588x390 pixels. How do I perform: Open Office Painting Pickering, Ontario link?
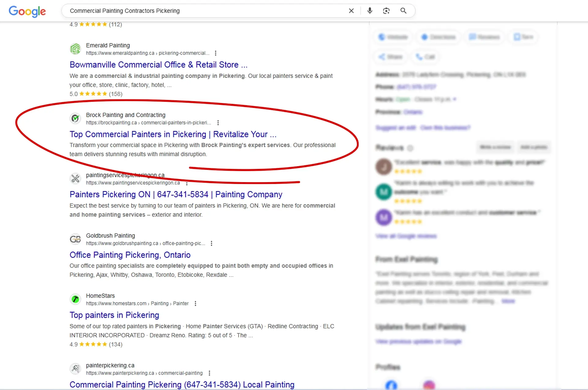[130, 255]
